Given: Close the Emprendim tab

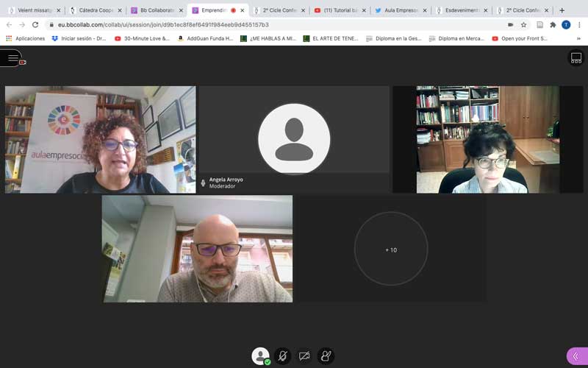Looking at the screenshot, I should [x=243, y=10].
